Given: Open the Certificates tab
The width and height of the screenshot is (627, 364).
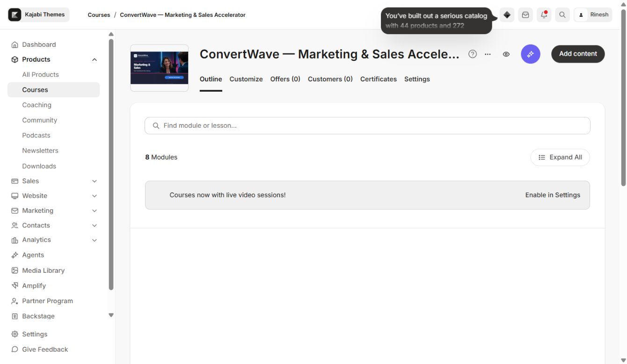Looking at the screenshot, I should tap(379, 79).
